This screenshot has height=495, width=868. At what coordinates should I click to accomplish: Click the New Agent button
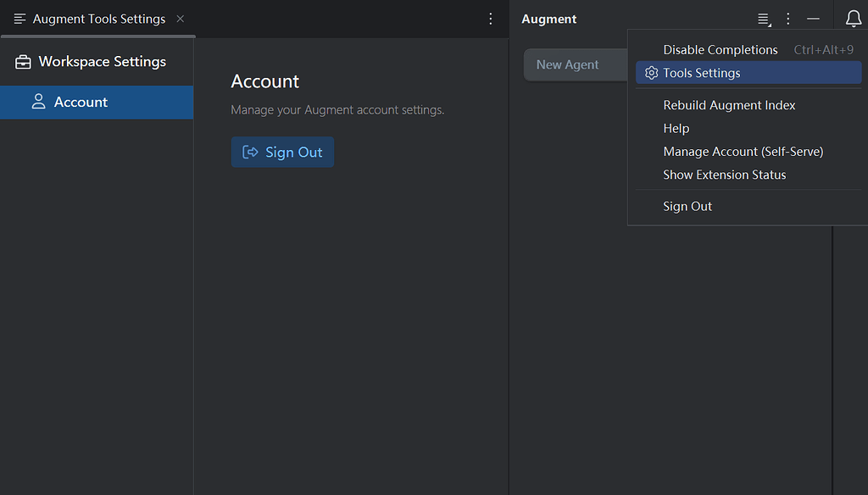point(576,64)
